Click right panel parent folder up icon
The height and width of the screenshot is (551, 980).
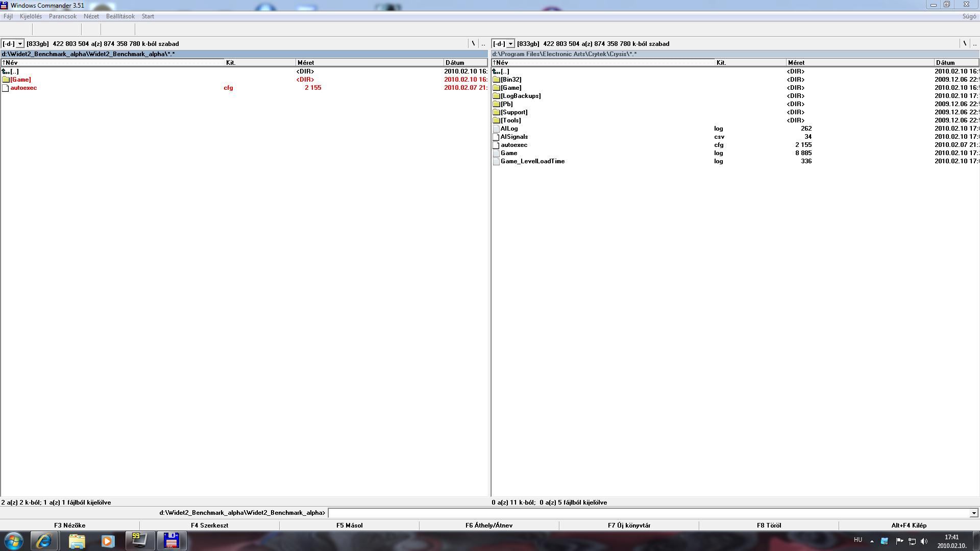[496, 71]
